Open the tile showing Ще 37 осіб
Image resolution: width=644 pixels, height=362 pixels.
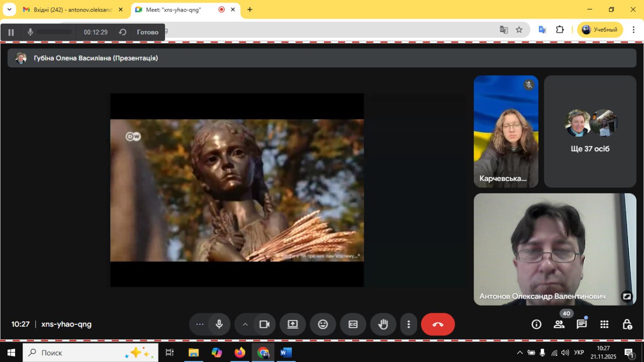pos(590,131)
